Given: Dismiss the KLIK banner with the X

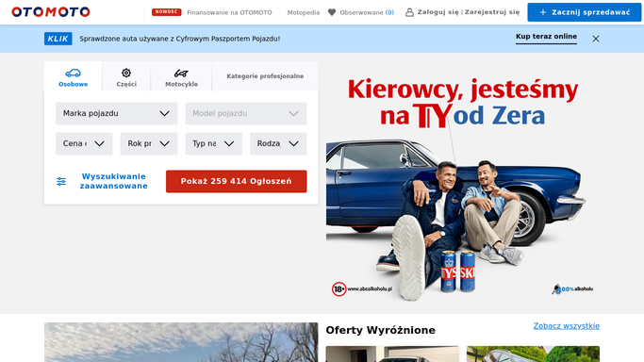Looking at the screenshot, I should 596,39.
